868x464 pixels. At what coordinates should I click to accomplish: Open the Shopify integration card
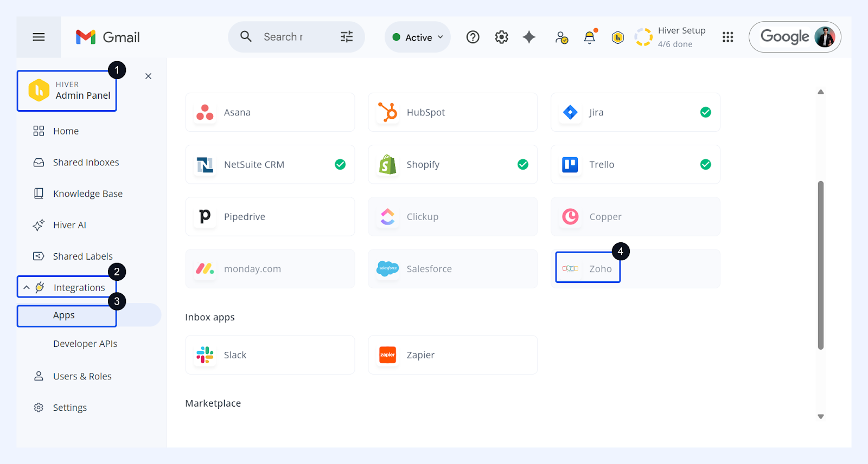click(x=453, y=164)
